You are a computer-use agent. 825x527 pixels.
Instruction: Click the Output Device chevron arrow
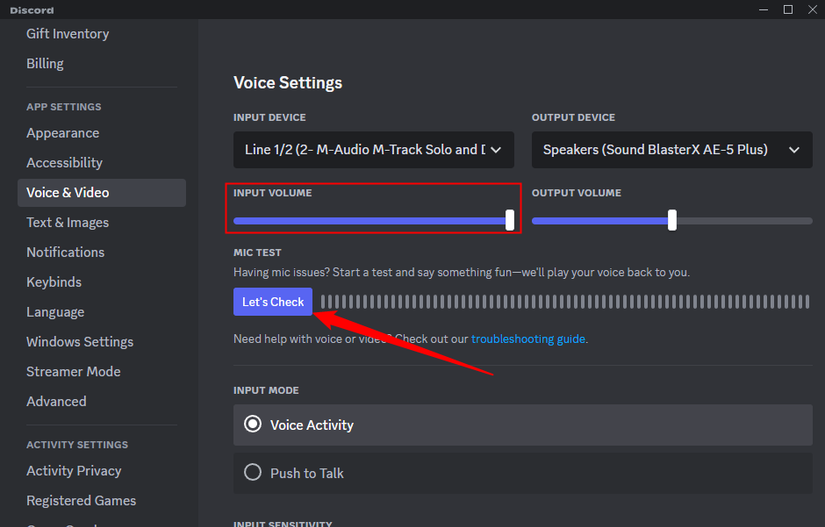794,150
